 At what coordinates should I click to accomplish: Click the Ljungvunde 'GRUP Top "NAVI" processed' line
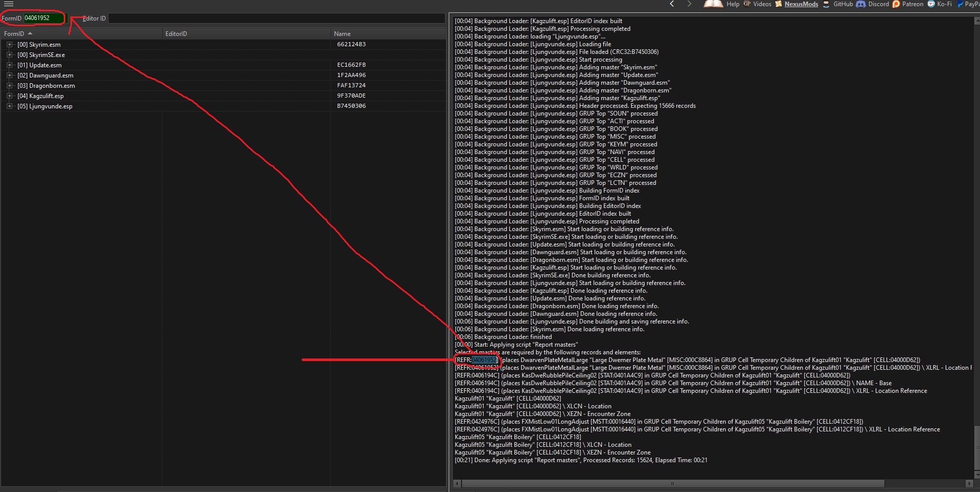tap(555, 152)
